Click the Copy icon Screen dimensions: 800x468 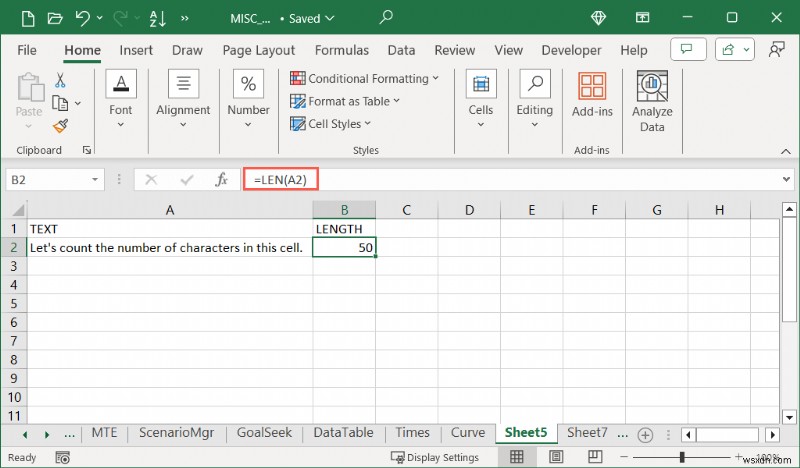pyautogui.click(x=60, y=103)
